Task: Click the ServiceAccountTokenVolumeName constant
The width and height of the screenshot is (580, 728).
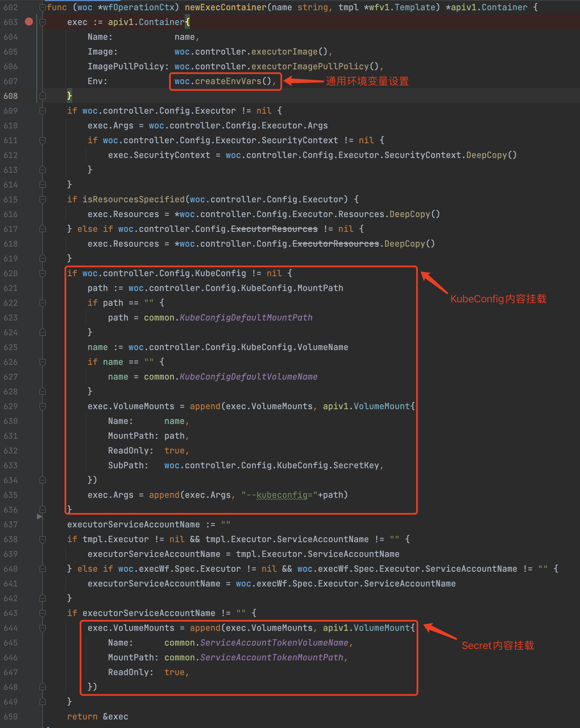Action: tap(274, 643)
